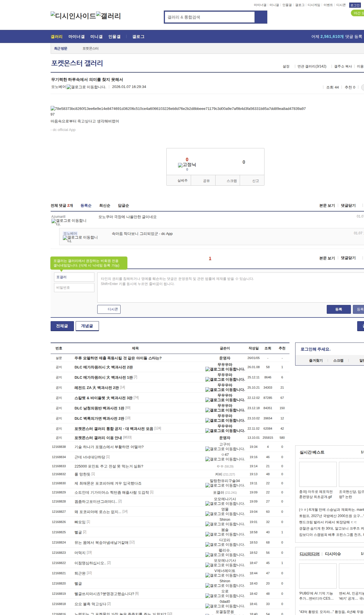
Task: Sort comments by 최신순
Action: pos(104,206)
